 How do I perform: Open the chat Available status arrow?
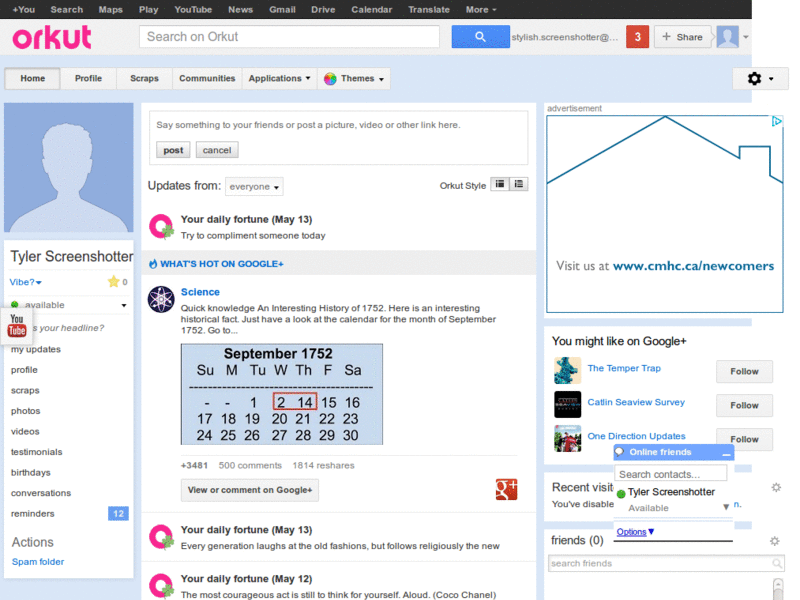[x=726, y=507]
